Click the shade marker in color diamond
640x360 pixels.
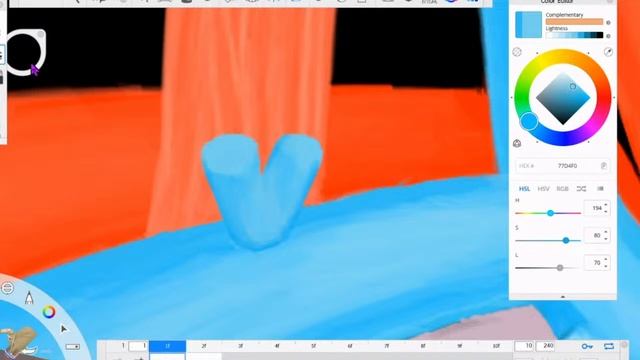[573, 87]
